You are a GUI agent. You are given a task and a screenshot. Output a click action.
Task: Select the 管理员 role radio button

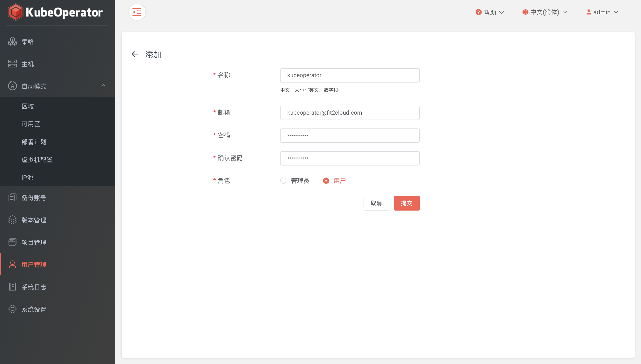click(283, 180)
